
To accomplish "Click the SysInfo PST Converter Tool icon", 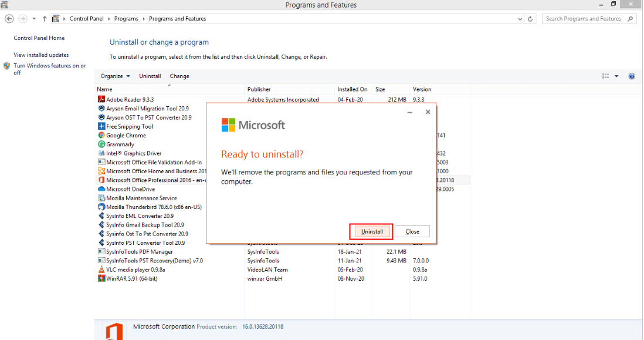I will click(x=101, y=243).
